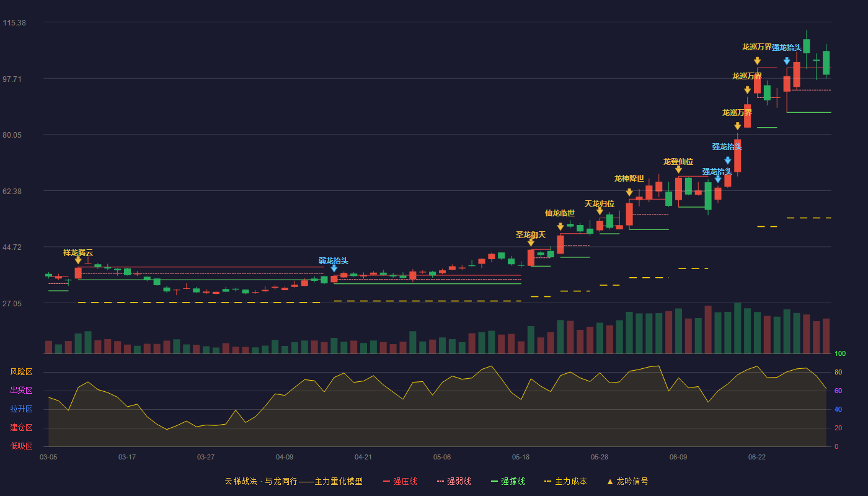Click the red 20 indicator scale label
Screen dimensions: 868x496
(x=838, y=428)
